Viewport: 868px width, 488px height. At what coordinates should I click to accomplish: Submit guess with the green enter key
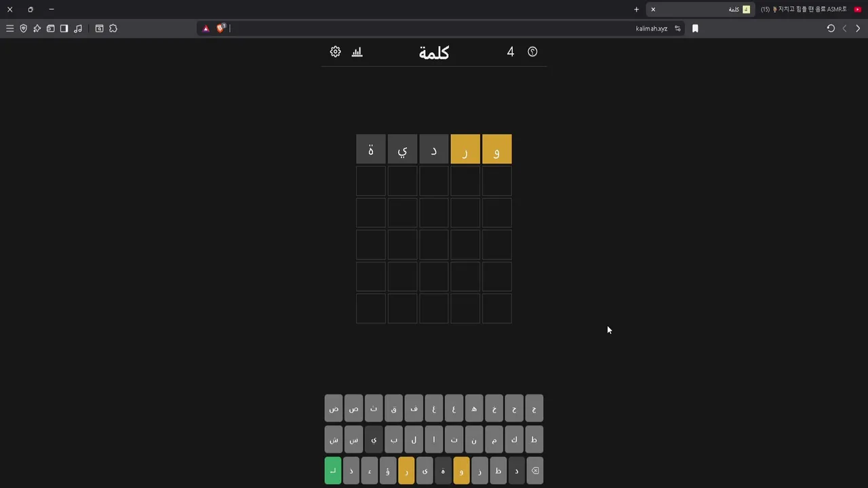[333, 470]
